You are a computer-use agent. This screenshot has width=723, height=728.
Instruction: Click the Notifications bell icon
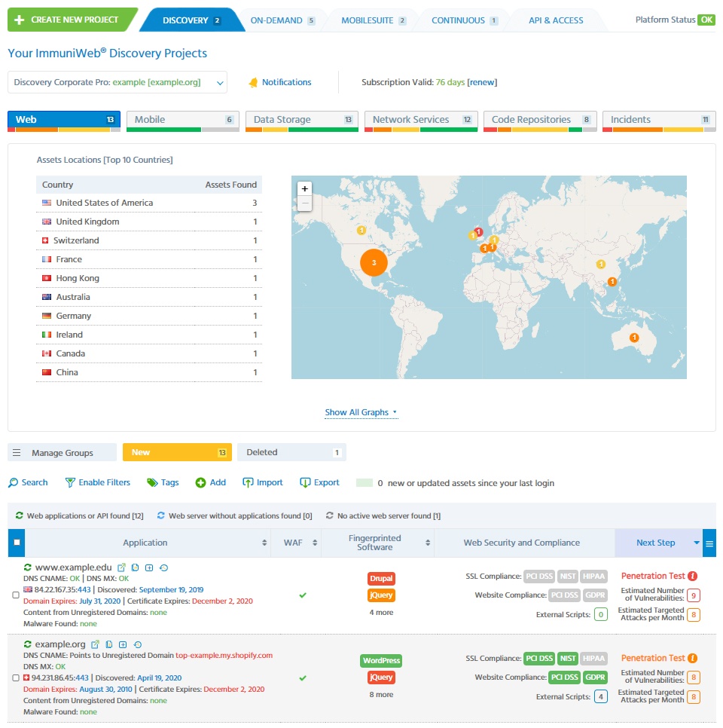pyautogui.click(x=254, y=83)
